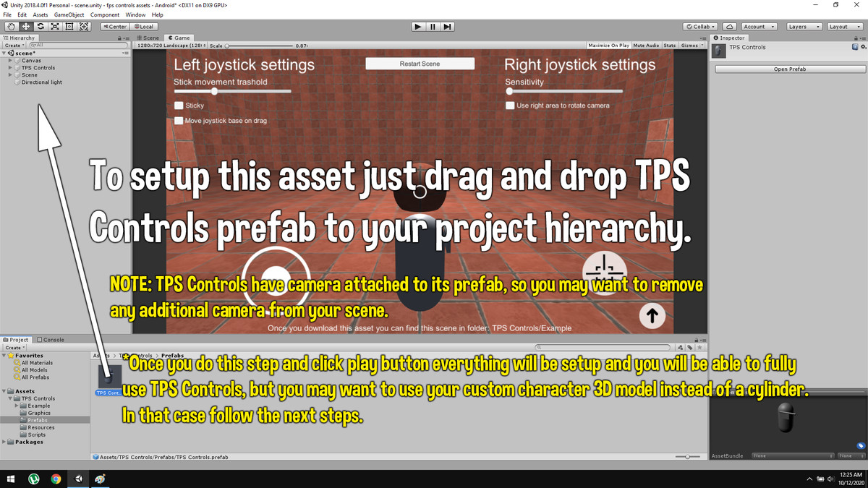Click Inspector help book icon

(854, 47)
